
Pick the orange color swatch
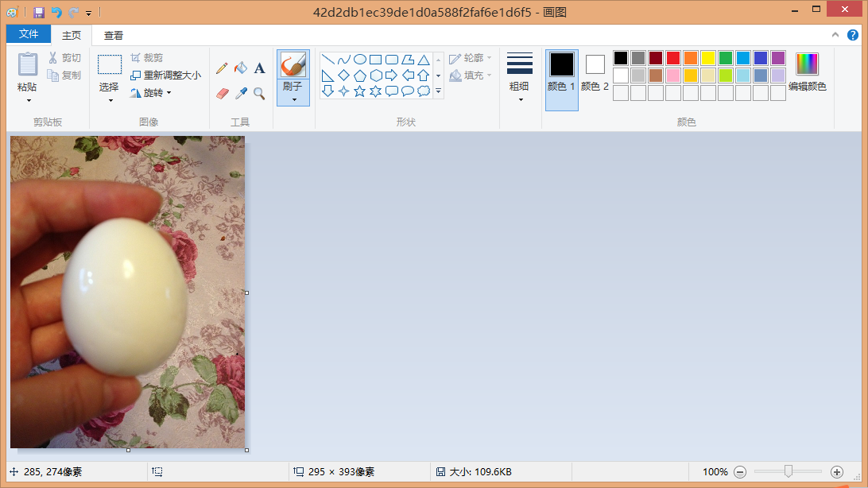tap(691, 57)
